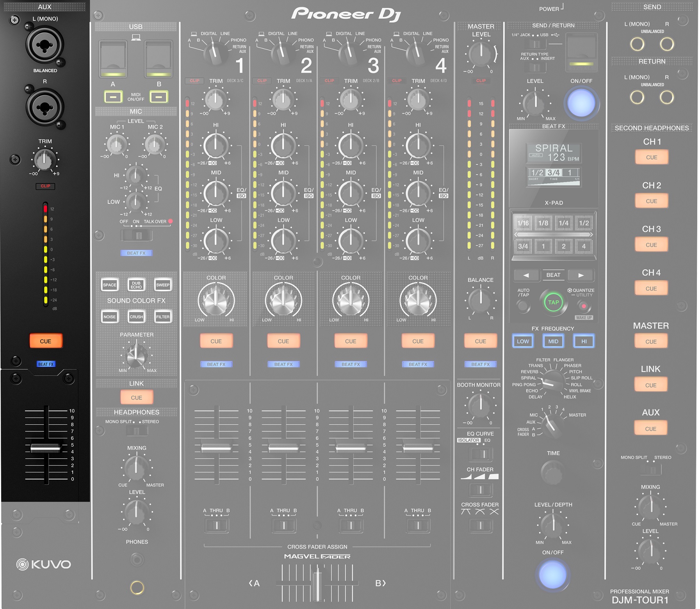Click the MIC HI EQ knob
700x609 pixels.
pos(135,175)
